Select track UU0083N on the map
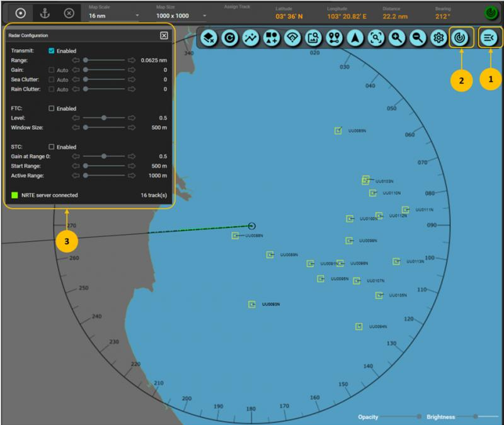The height and width of the screenshot is (425, 504). click(x=252, y=304)
